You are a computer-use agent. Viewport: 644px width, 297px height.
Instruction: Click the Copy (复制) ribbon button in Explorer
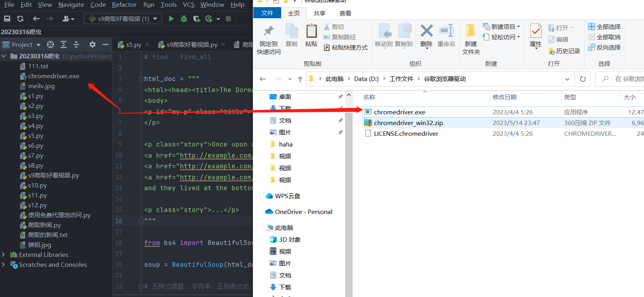tap(291, 35)
